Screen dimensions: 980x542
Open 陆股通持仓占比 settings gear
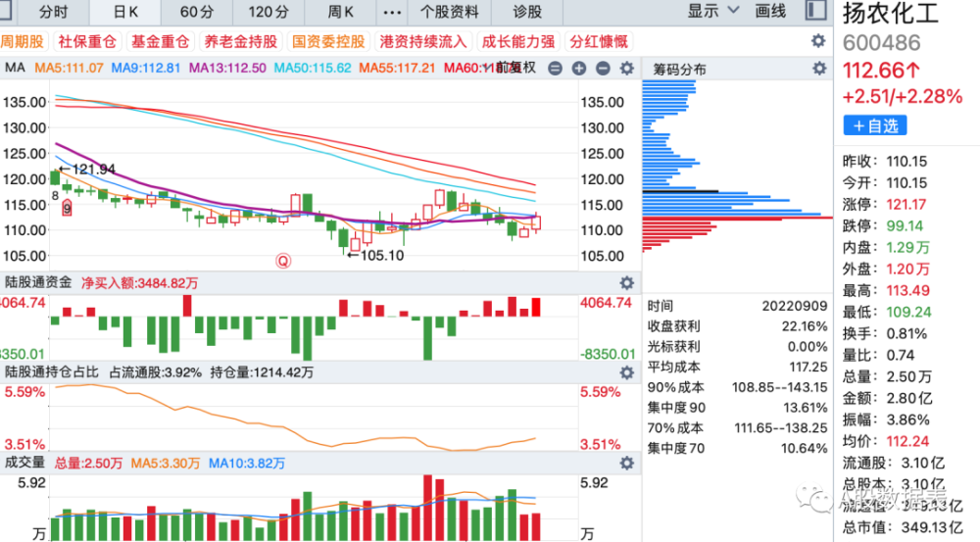click(x=627, y=373)
